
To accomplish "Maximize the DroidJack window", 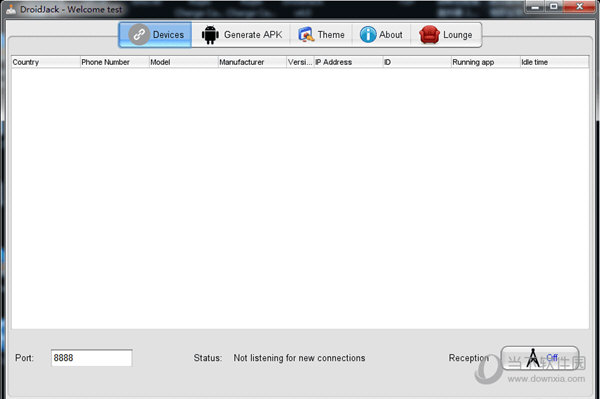I will tap(554, 7).
